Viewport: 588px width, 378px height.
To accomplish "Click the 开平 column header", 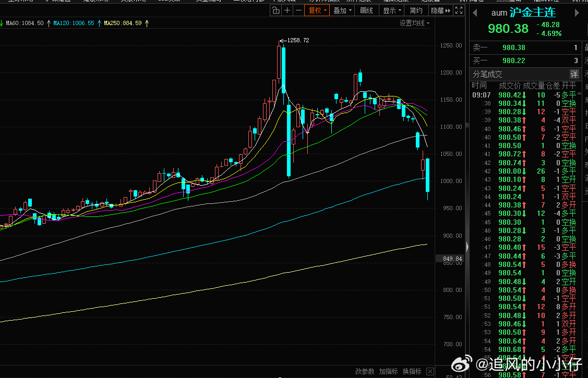I will tap(569, 86).
